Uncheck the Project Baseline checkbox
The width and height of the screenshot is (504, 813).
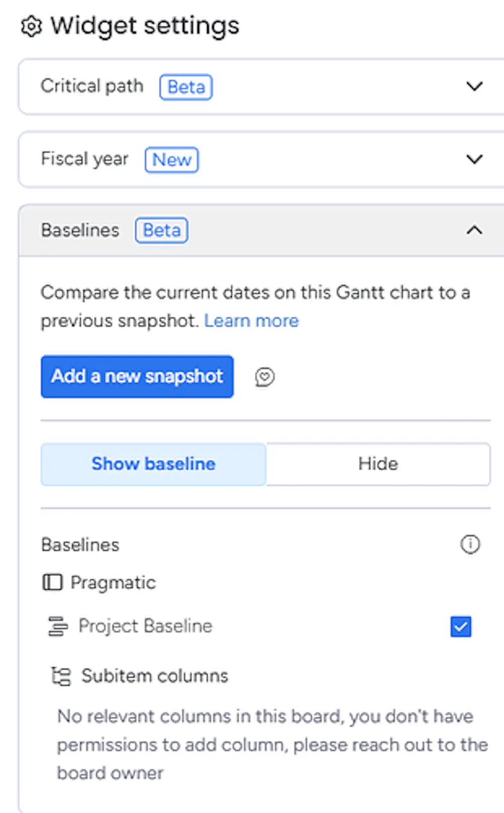[x=461, y=627]
